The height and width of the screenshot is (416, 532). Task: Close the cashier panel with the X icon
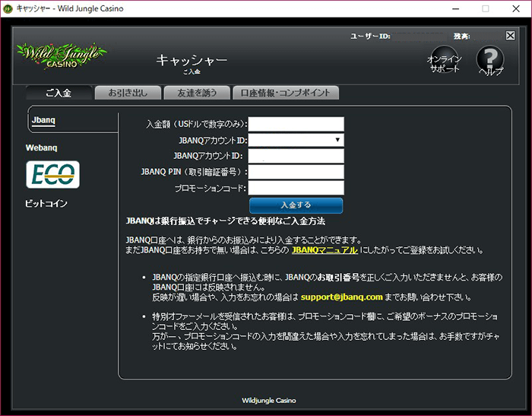[510, 36]
